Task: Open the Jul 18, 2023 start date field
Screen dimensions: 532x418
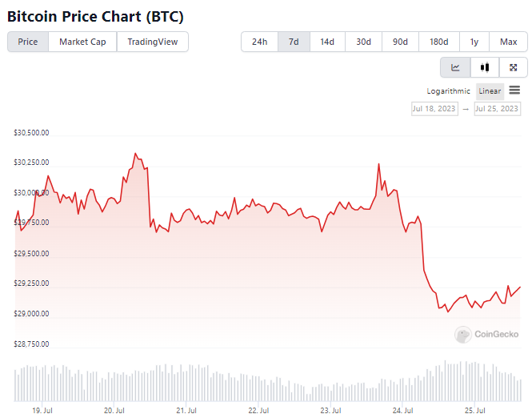Action: click(x=434, y=109)
